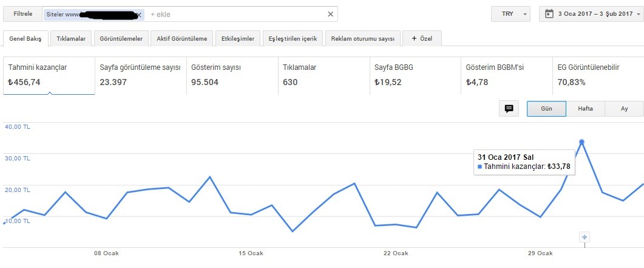This screenshot has height=268, width=644.
Task: Click the 29 Ocak axis label
Action: click(x=540, y=253)
